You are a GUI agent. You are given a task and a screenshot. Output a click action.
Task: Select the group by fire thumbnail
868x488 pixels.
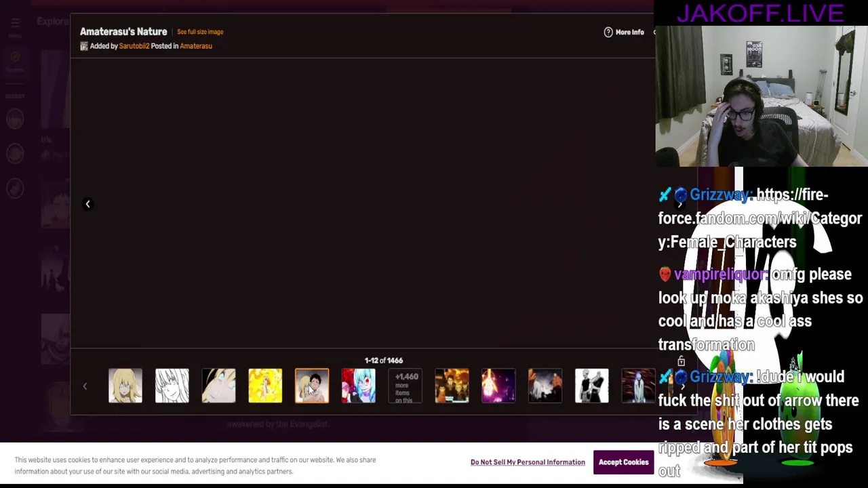[x=452, y=386]
